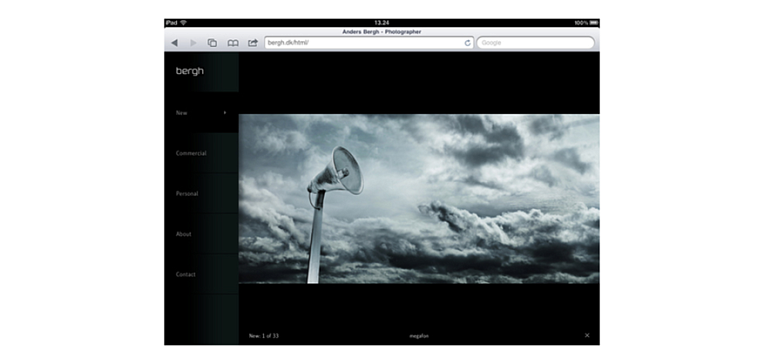Reload the page with the refresh icon

tap(468, 43)
